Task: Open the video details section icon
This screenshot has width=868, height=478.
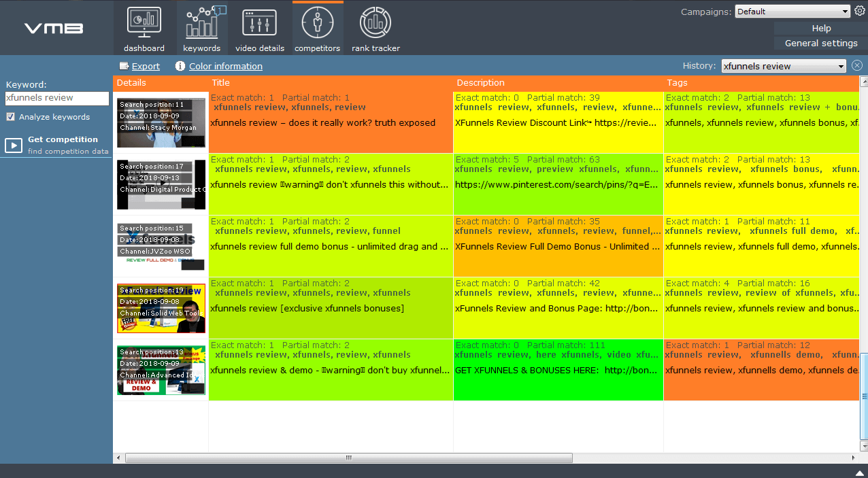Action: click(260, 22)
